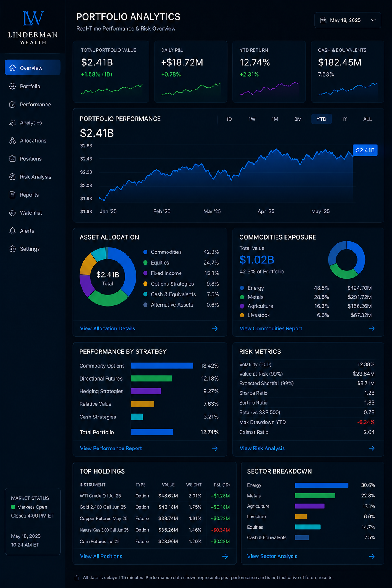The height and width of the screenshot is (588, 392).
Task: Click the Daily P&L sparkline card
Action: tap(191, 72)
